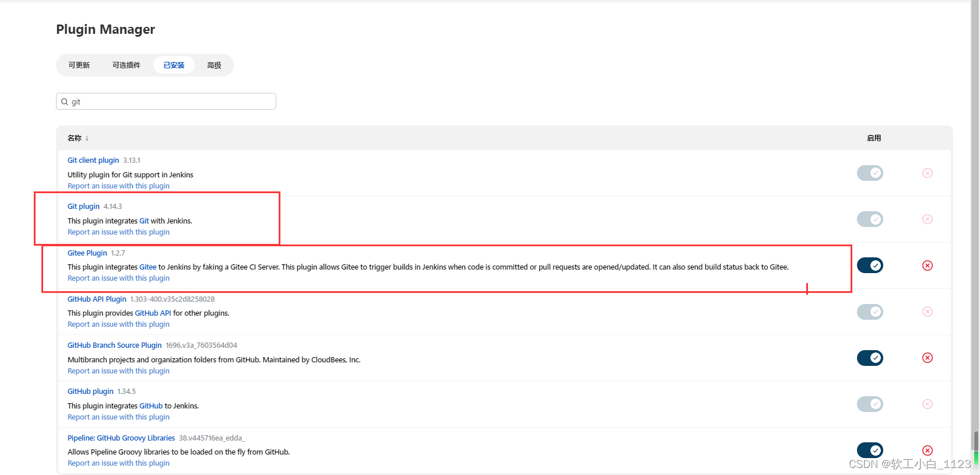Report an issue with GitHub API Plugin
This screenshot has height=475, width=980.
[118, 324]
